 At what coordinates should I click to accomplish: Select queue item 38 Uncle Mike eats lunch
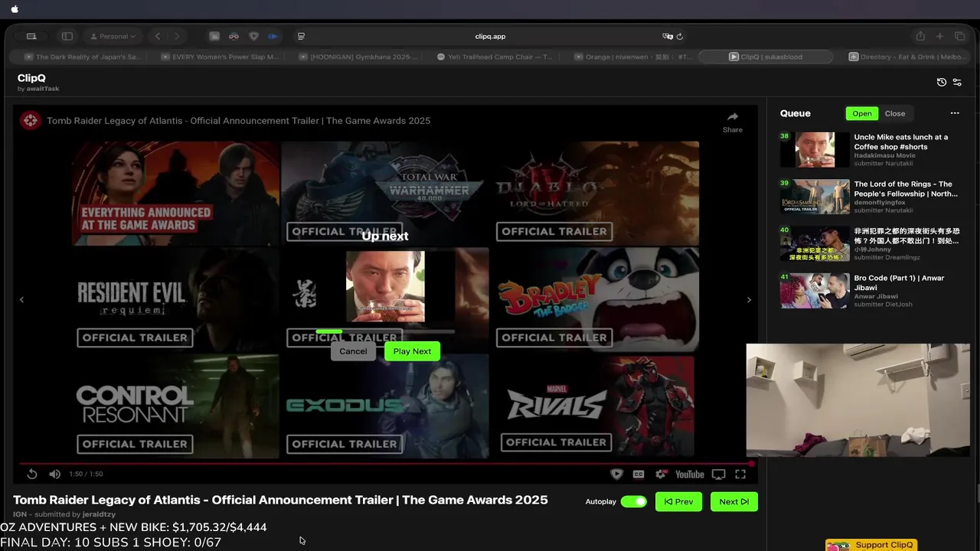871,149
